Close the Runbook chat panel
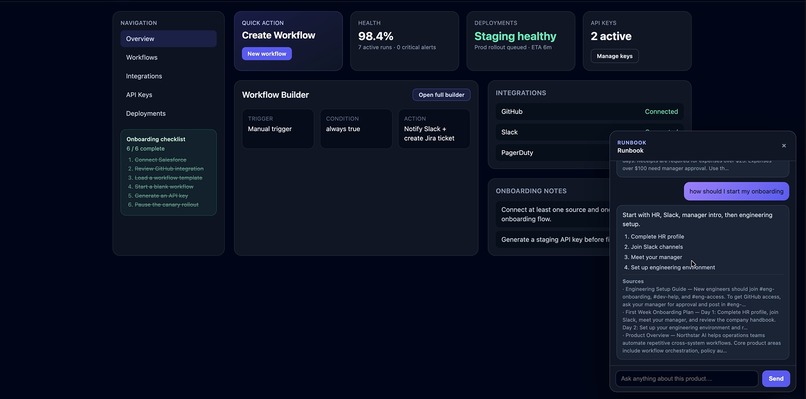 (783, 146)
